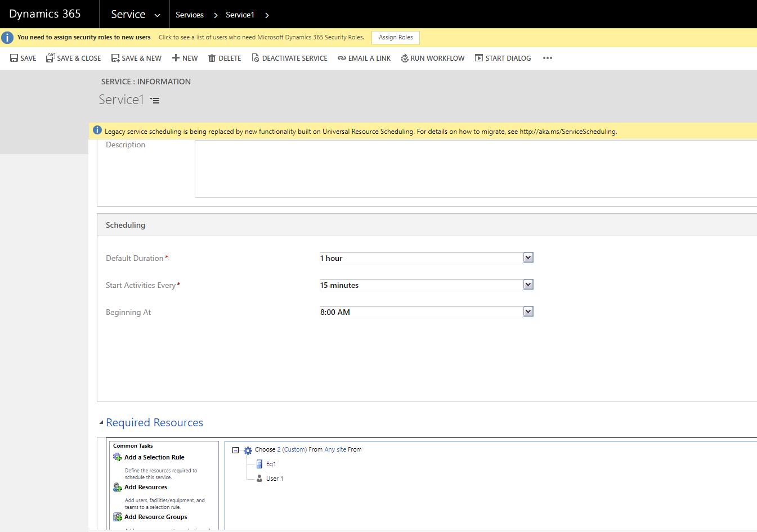This screenshot has height=532, width=757.
Task: Click the Save disk icon
Action: [14, 58]
